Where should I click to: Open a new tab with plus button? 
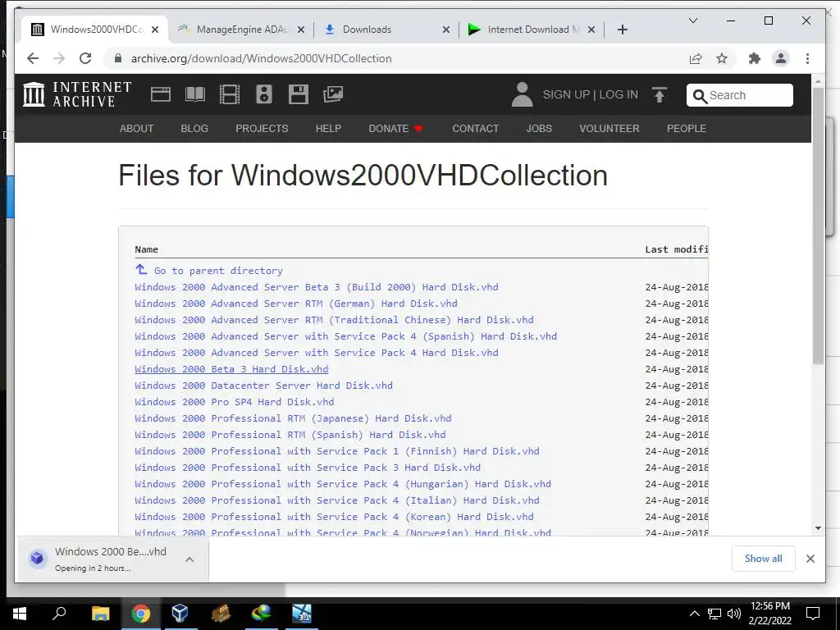click(622, 30)
